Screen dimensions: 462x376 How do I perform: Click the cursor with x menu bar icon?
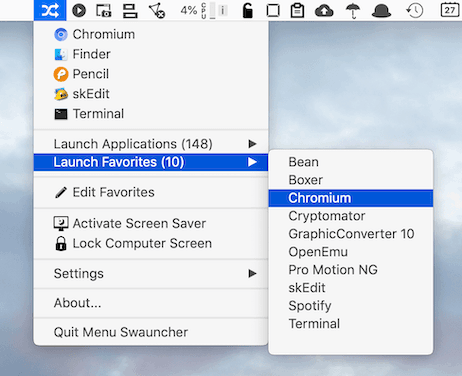157,11
